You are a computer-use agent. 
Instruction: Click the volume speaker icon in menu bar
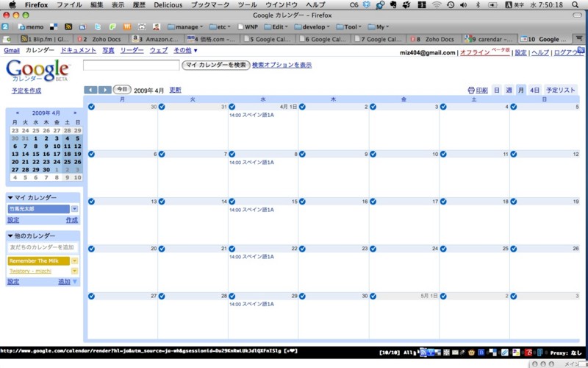tap(464, 5)
